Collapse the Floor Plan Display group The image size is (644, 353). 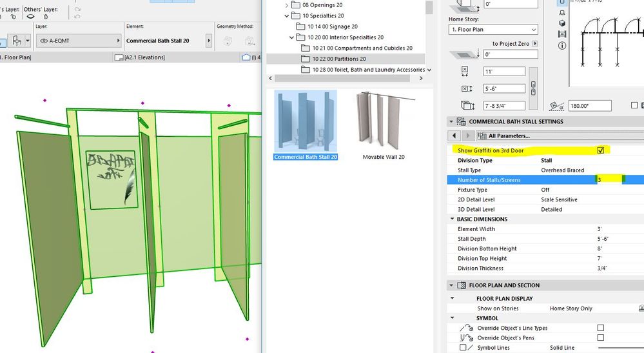pyautogui.click(x=452, y=298)
